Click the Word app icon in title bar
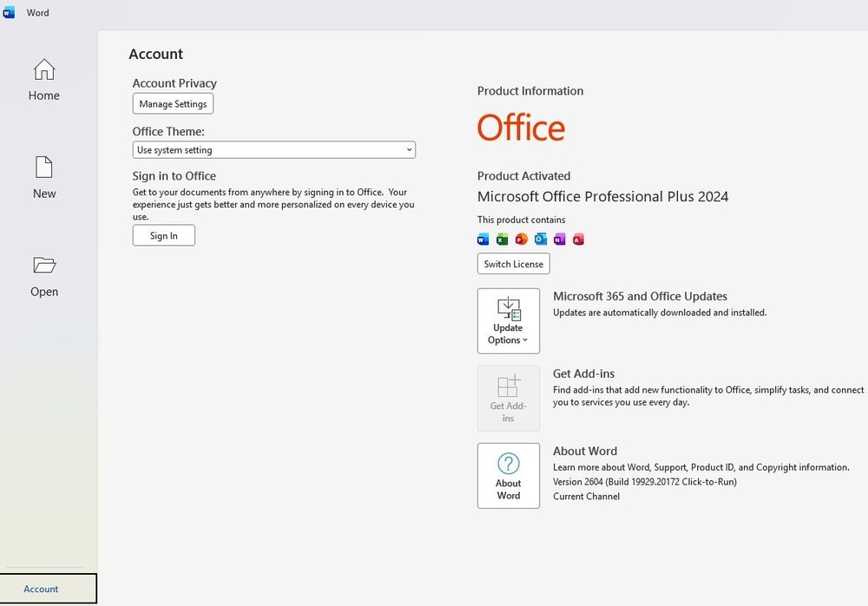This screenshot has height=606, width=868. pos(9,13)
